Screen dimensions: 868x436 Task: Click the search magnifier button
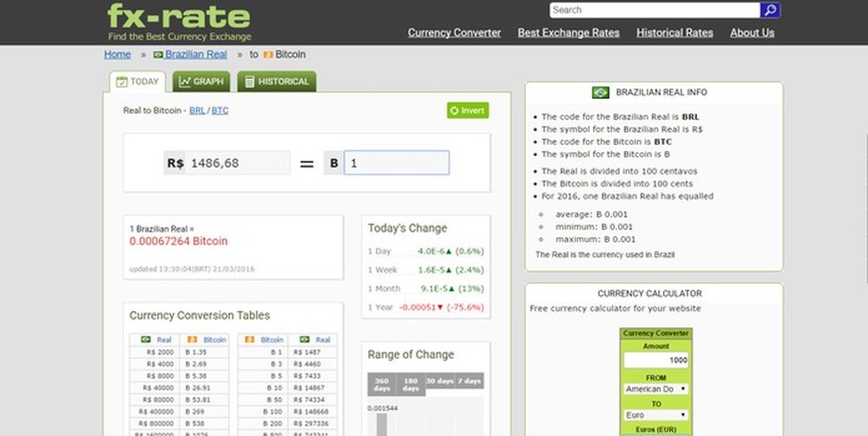[770, 10]
